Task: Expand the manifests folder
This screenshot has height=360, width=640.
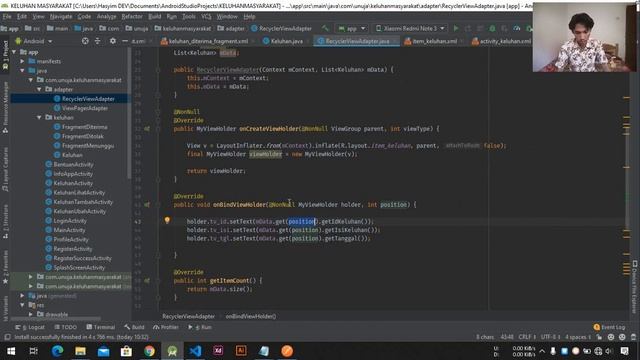Action: pyautogui.click(x=22, y=61)
